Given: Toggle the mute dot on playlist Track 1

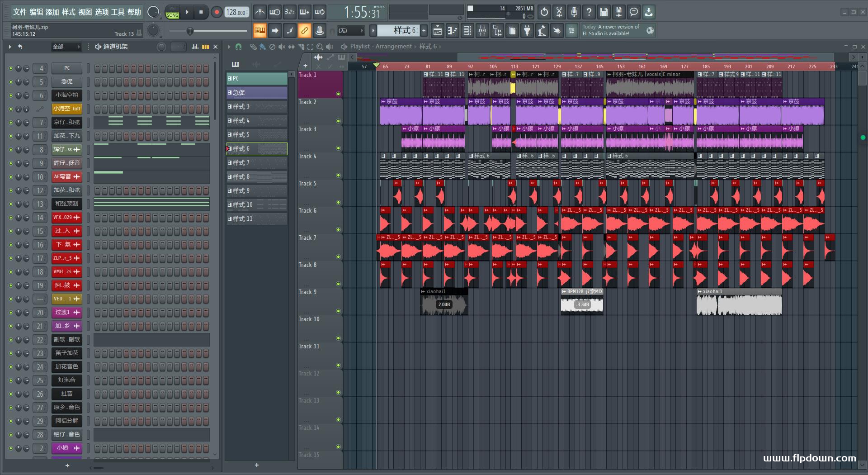Looking at the screenshot, I should (x=338, y=94).
